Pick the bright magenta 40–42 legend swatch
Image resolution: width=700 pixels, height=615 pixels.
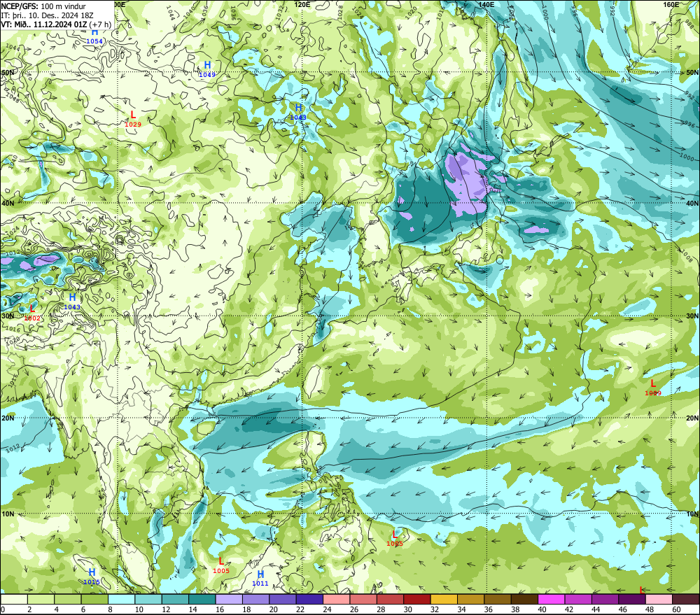coord(552,599)
